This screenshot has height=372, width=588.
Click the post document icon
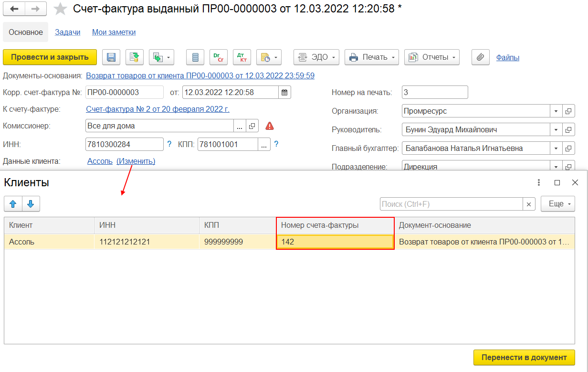(135, 57)
